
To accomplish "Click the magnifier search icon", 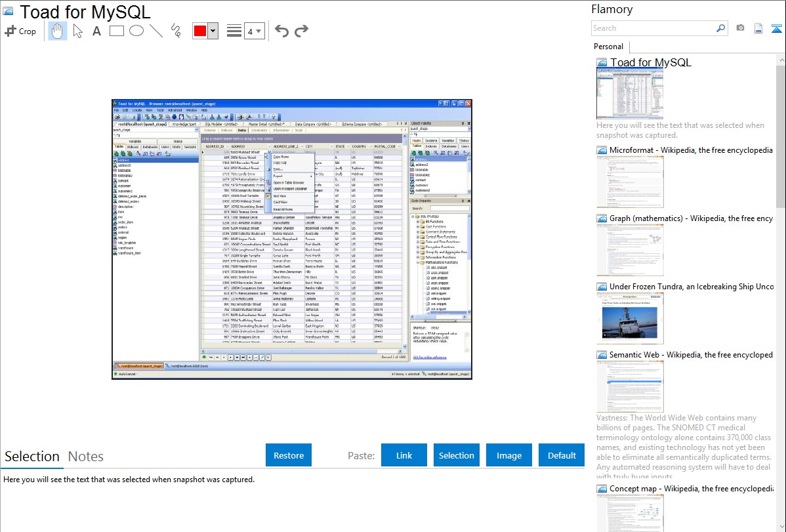I will point(721,28).
